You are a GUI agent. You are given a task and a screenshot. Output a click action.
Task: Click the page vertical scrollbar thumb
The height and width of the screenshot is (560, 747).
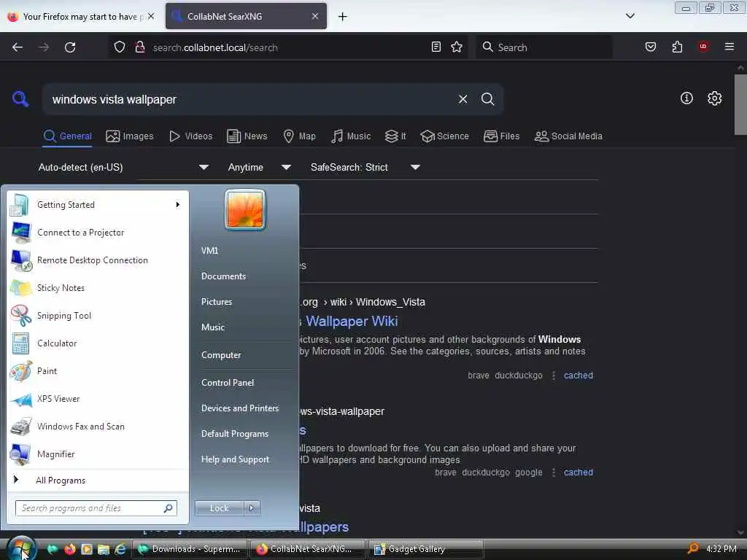click(x=740, y=104)
